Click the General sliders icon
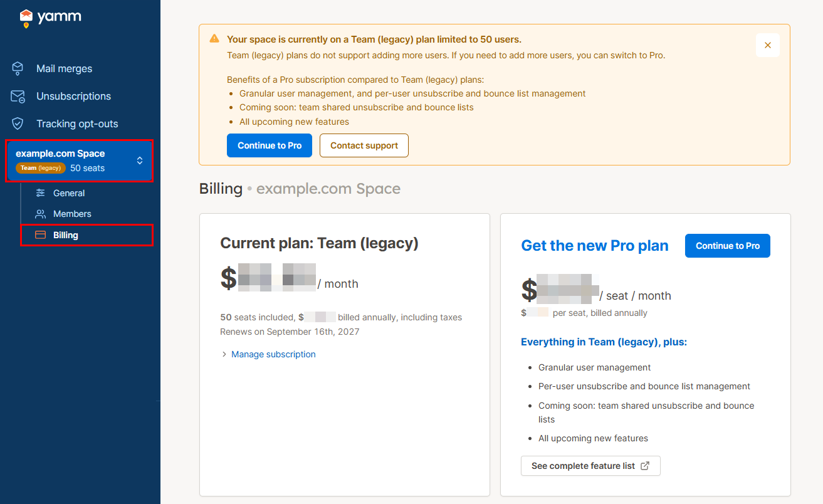Viewport: 823px width, 504px height. 41,193
